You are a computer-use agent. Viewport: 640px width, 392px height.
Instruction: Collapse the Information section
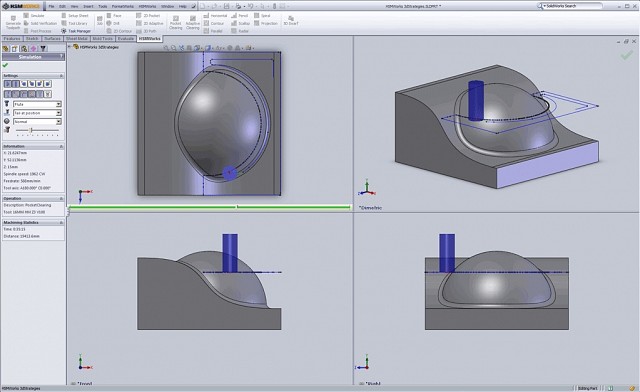(61, 146)
